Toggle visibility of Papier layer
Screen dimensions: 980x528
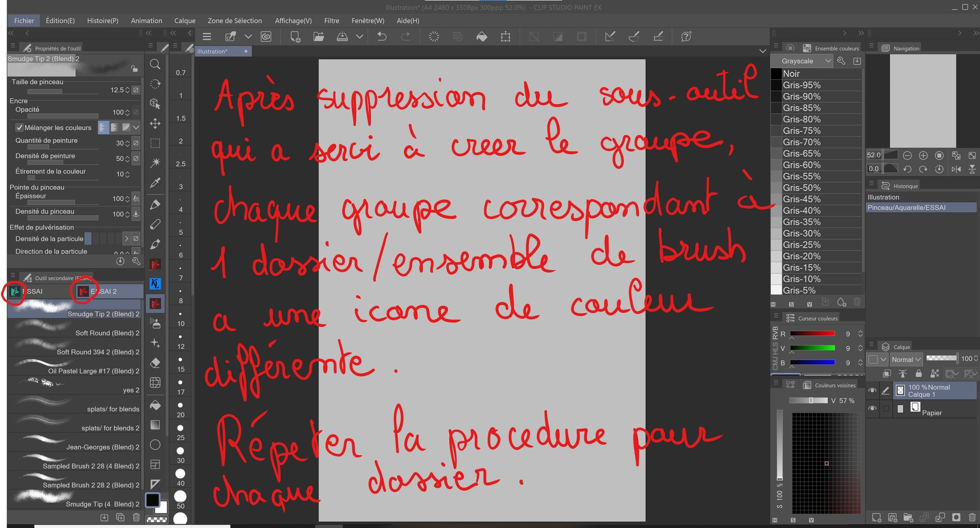click(872, 408)
